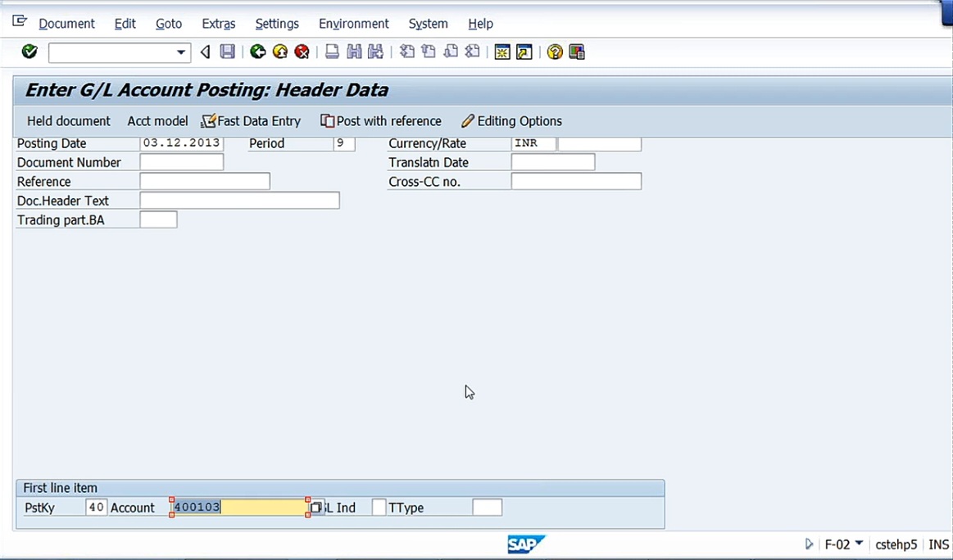Open the Help menu
Screen dimensions: 953x560
[480, 24]
